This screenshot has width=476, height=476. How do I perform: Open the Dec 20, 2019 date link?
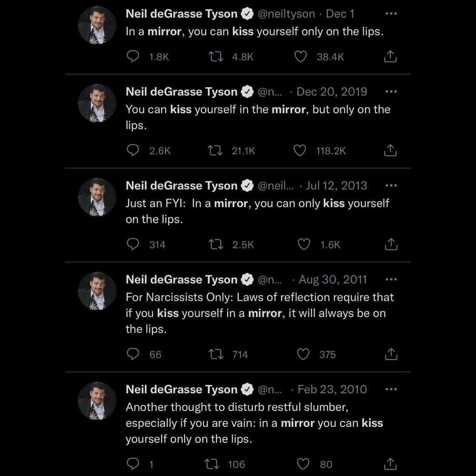coord(332,91)
